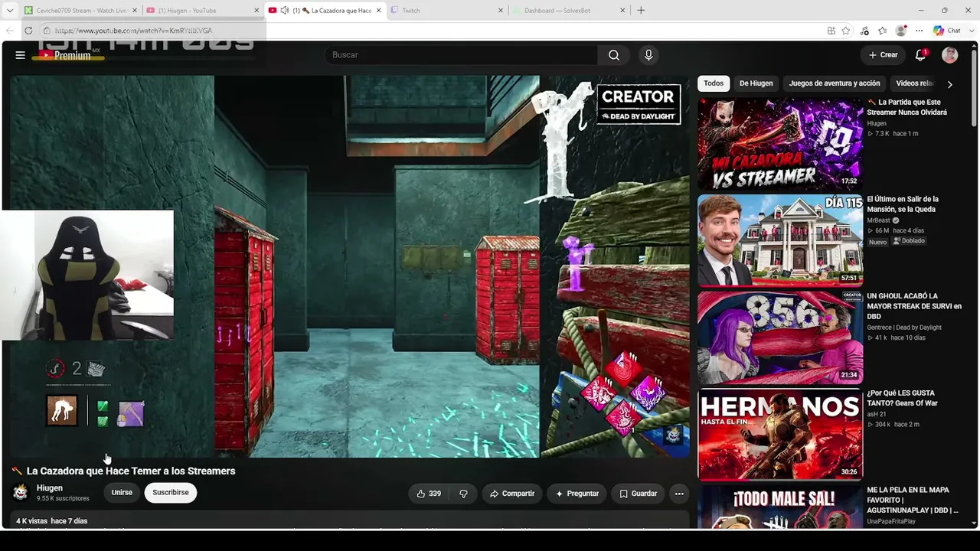Open Hermanos Gears of War thumbnail

(x=780, y=434)
